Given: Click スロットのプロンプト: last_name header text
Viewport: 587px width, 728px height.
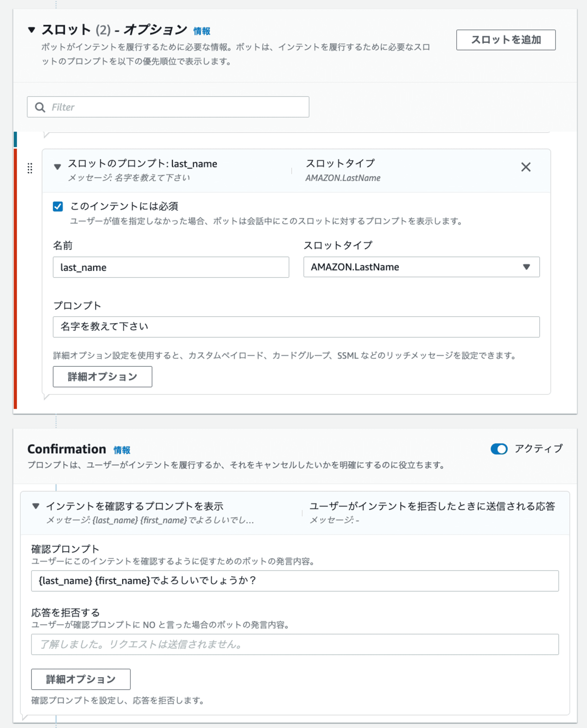Looking at the screenshot, I should tap(142, 164).
